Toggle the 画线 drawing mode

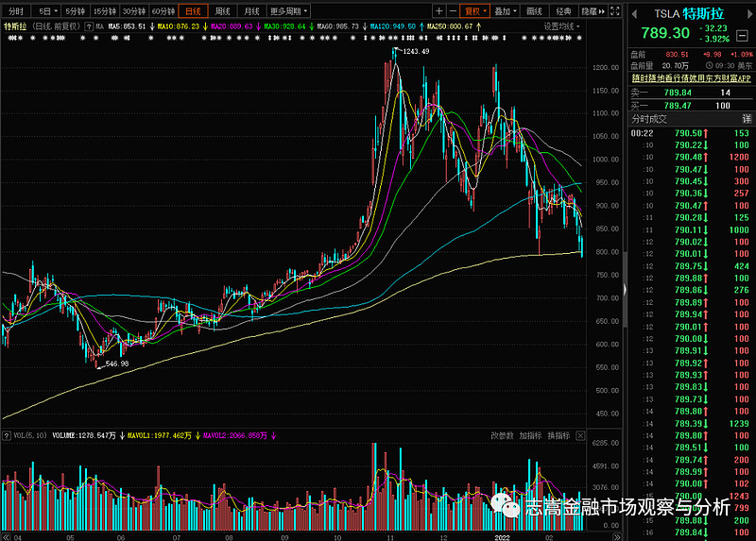pos(534,10)
